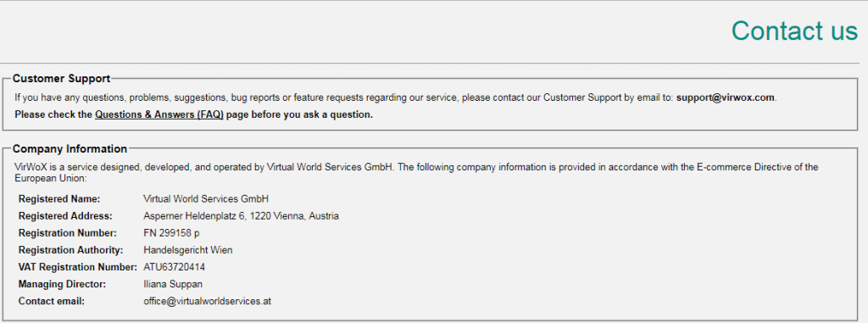The image size is (868, 323).
Task: Click the E-commerce Directive description paragraph
Action: 416,172
